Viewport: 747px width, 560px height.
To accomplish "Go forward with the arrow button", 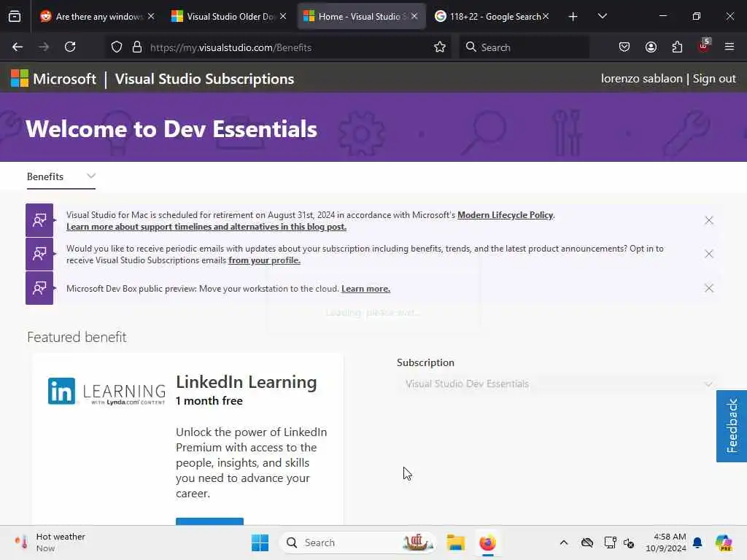I will (x=43, y=47).
